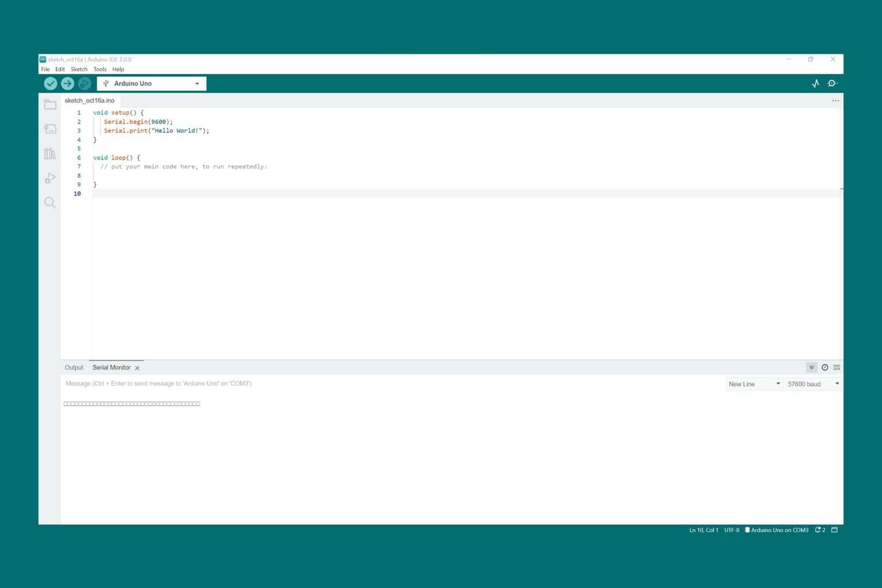Click the Upload arrow button
This screenshot has height=588, width=882.
pos(67,83)
